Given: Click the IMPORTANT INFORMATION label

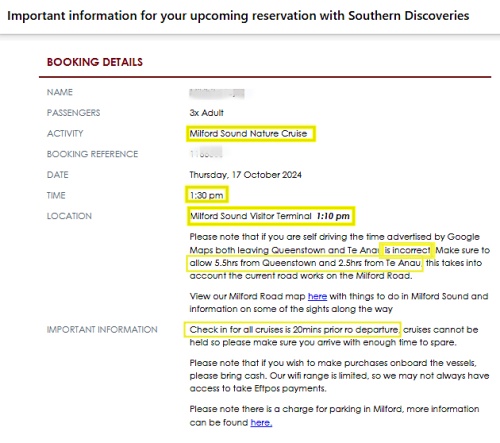Looking at the screenshot, I should [x=102, y=330].
